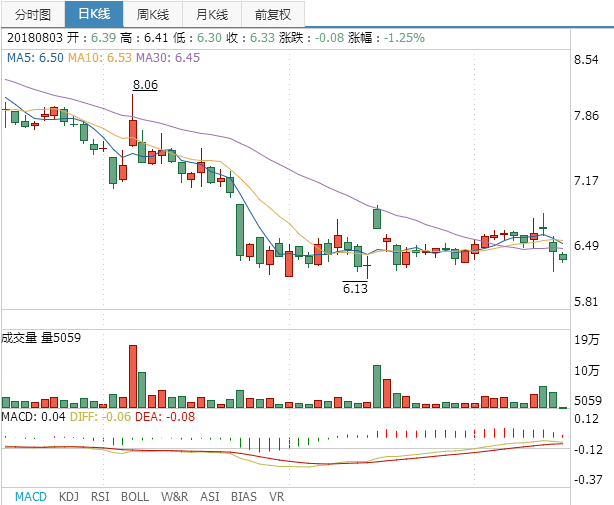
Task: Click the 开：6.39 opening price
Action: pos(91,38)
